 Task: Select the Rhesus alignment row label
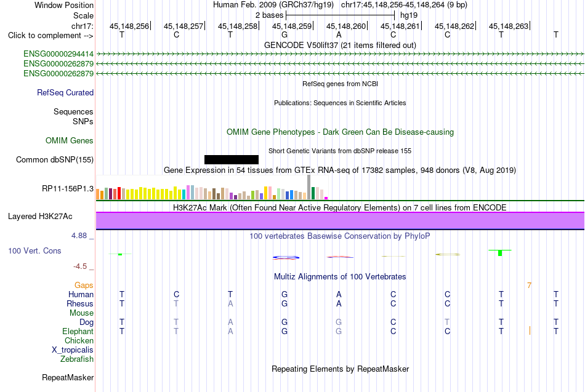click(80, 303)
